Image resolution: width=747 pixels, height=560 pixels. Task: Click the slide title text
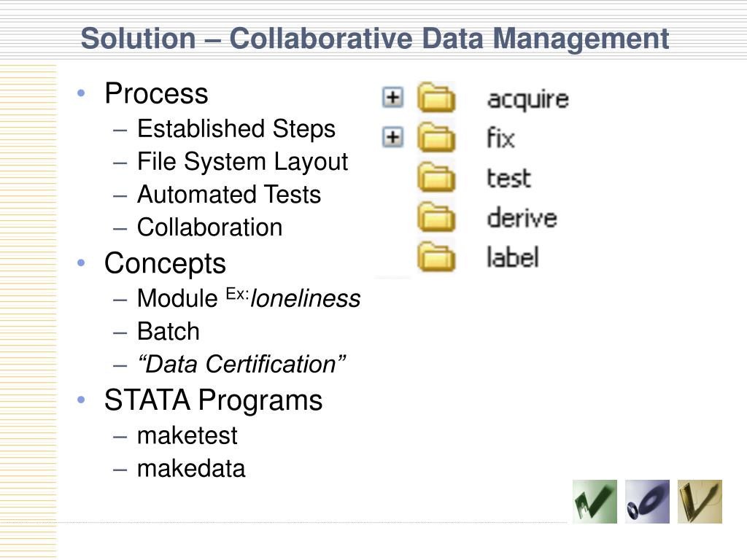coord(374,39)
